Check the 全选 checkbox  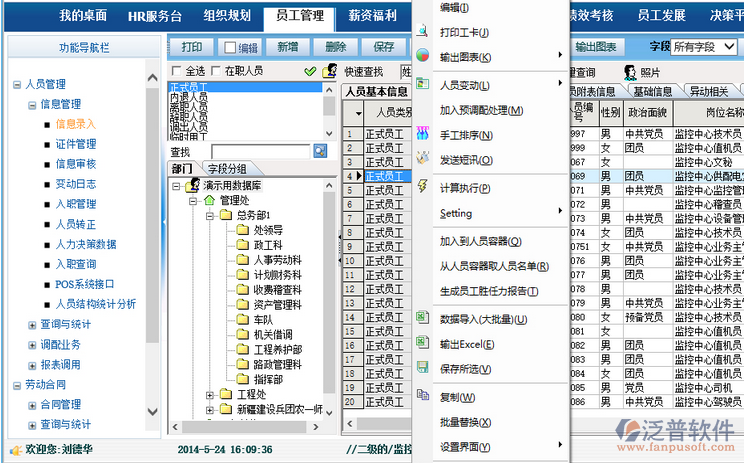177,72
